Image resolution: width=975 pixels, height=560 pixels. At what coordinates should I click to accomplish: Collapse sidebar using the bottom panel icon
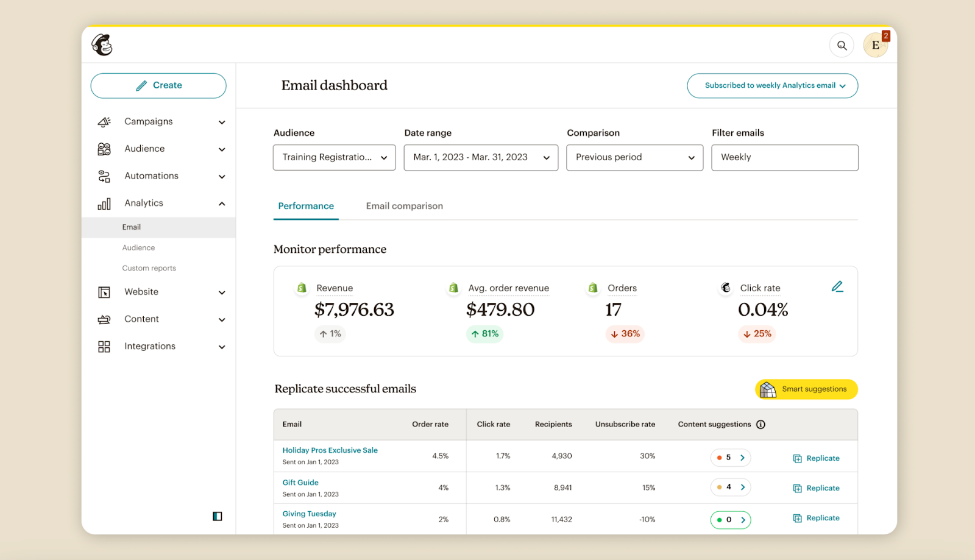tap(218, 516)
